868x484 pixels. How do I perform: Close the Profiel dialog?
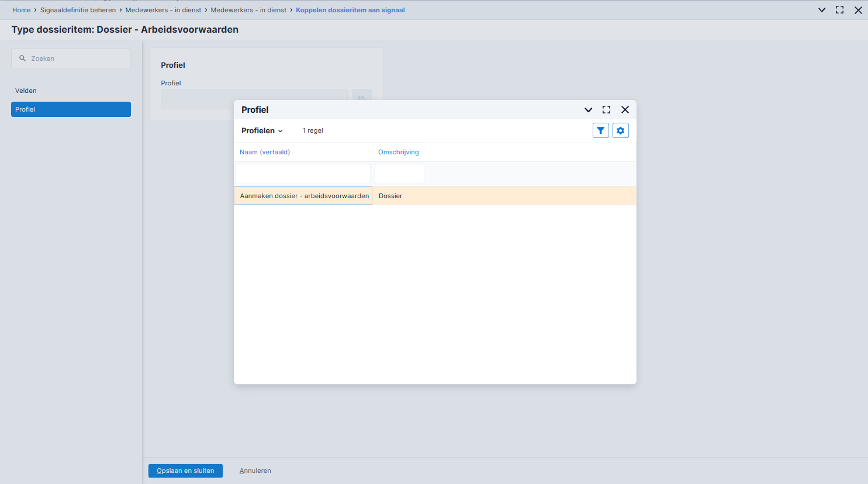625,110
